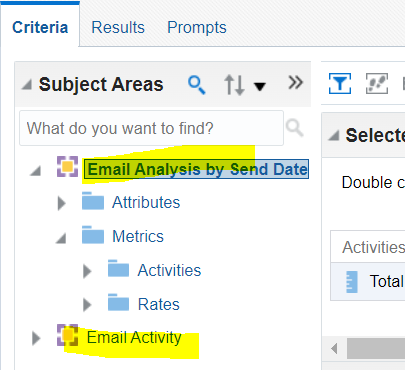Click the ruler icon beside Total column
The image size is (405, 370).
[352, 282]
